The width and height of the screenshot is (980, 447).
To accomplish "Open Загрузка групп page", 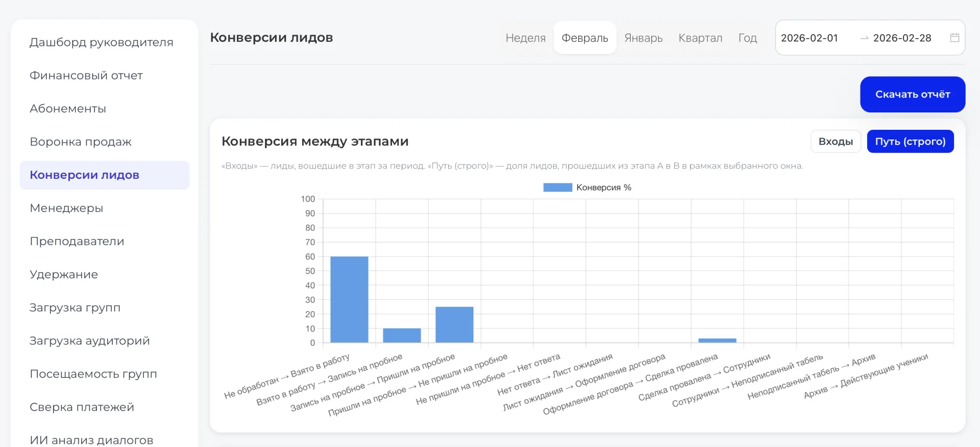I will tap(75, 308).
